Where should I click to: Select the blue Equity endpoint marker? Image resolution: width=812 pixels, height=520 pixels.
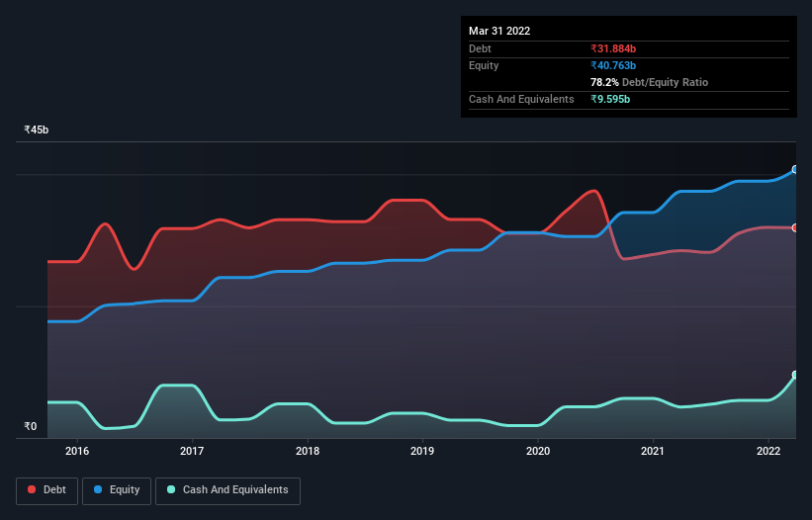tap(795, 170)
